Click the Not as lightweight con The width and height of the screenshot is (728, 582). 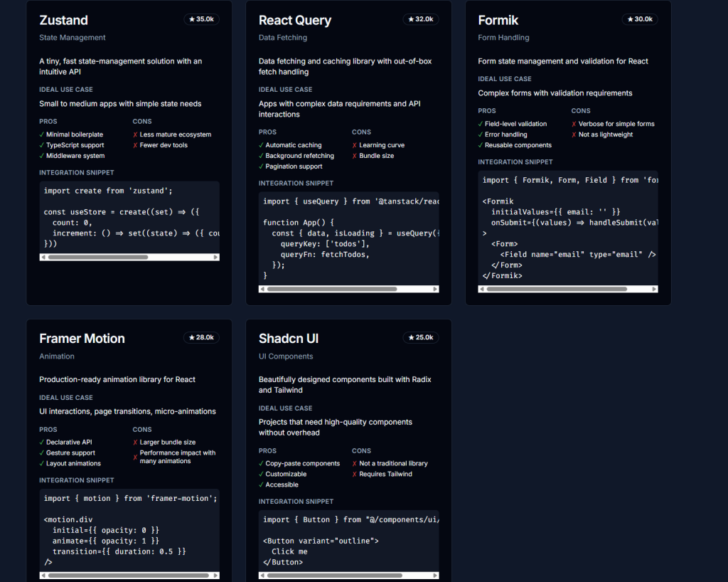602,134
